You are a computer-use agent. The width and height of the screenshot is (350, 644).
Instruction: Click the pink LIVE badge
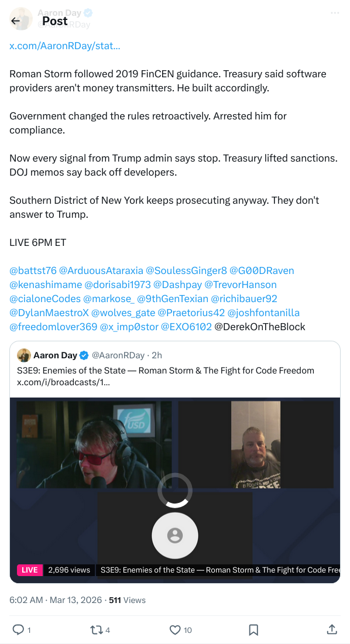[x=30, y=570]
